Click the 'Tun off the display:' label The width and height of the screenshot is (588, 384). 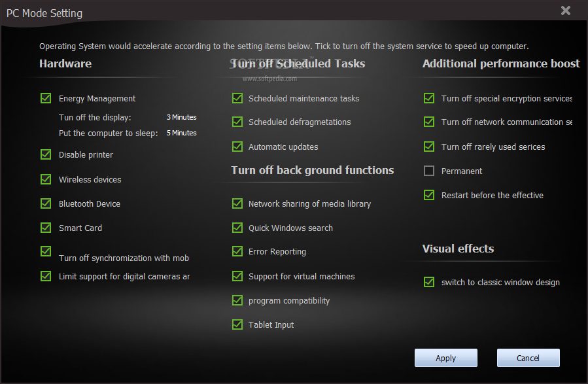tap(95, 117)
